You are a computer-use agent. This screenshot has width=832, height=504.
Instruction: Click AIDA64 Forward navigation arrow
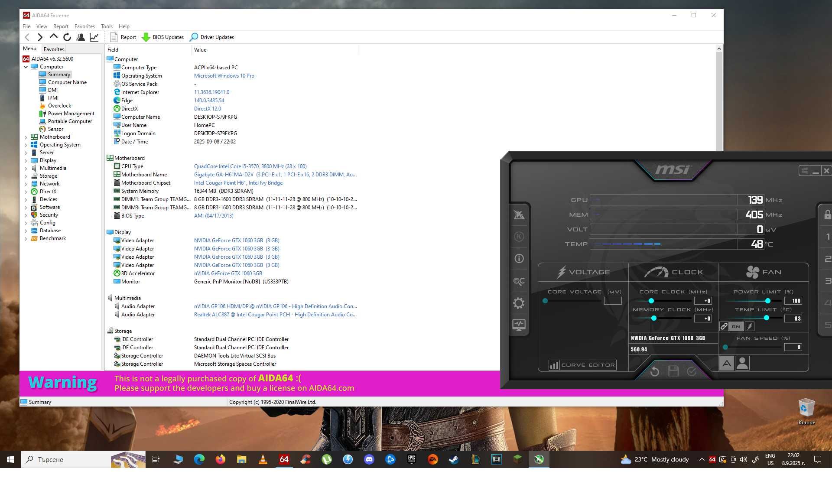[40, 37]
